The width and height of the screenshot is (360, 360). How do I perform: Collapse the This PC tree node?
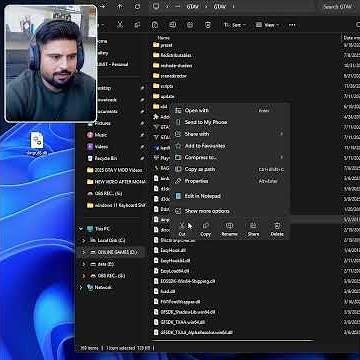(81, 229)
